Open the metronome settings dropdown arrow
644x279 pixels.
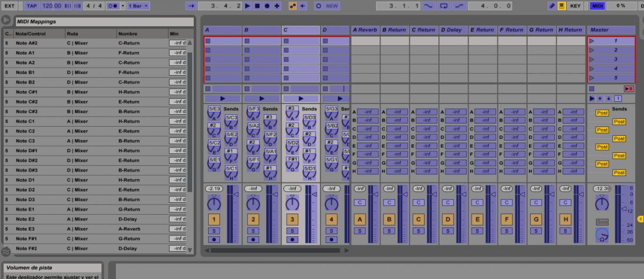click(123, 6)
